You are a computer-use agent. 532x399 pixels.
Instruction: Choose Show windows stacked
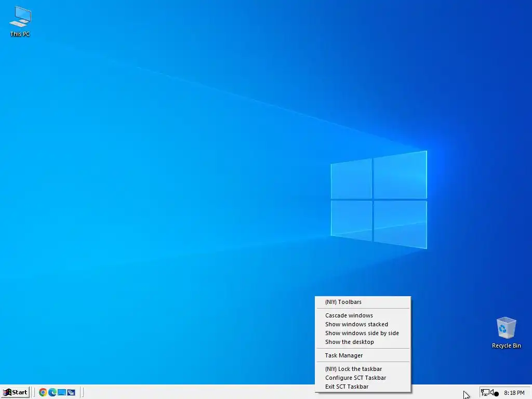[363, 324]
